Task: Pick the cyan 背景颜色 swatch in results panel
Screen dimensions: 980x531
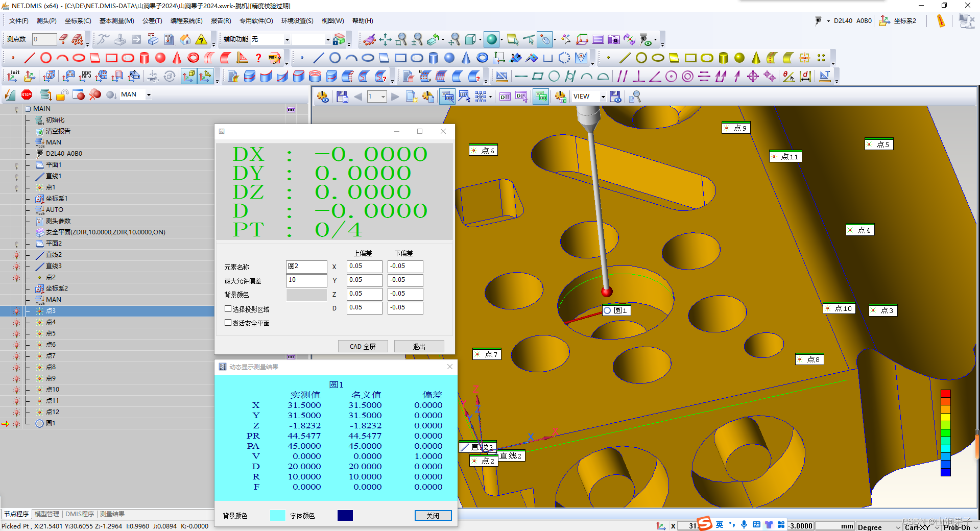Action: click(x=277, y=516)
